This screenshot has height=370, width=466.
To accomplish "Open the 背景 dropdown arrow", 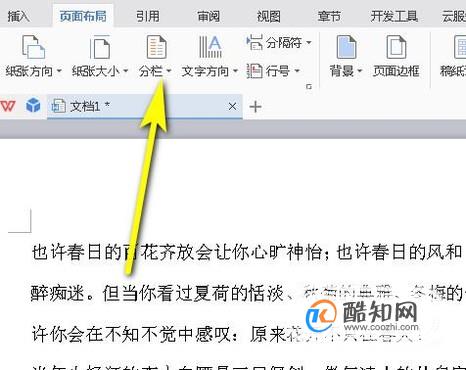I will click(360, 71).
